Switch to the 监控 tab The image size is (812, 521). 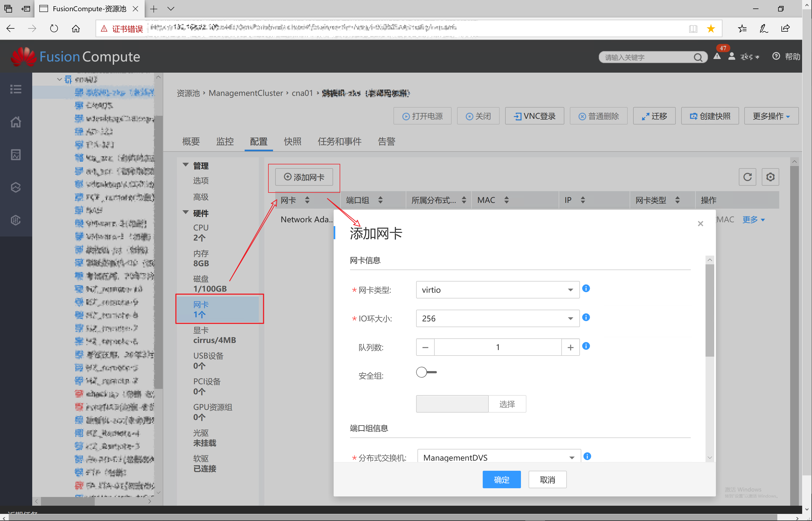(x=225, y=141)
